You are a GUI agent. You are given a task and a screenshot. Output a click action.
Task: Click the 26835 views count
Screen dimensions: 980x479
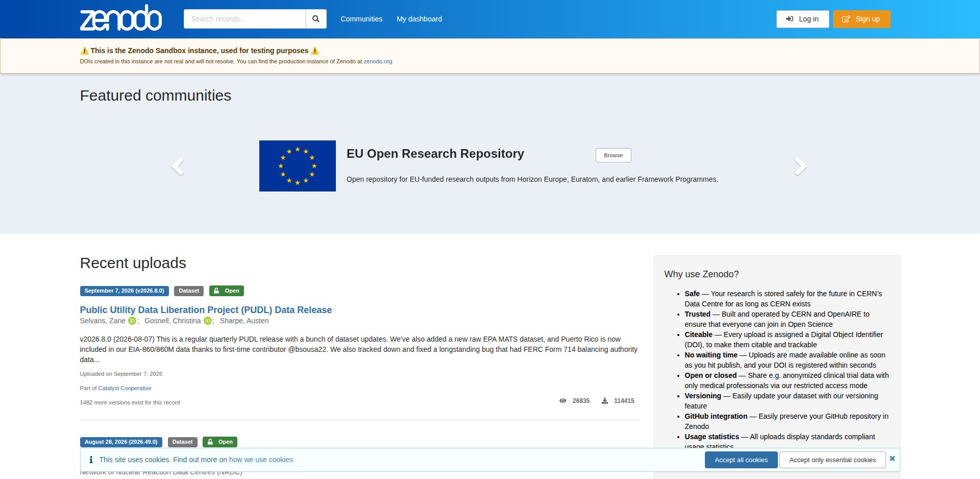click(x=581, y=401)
